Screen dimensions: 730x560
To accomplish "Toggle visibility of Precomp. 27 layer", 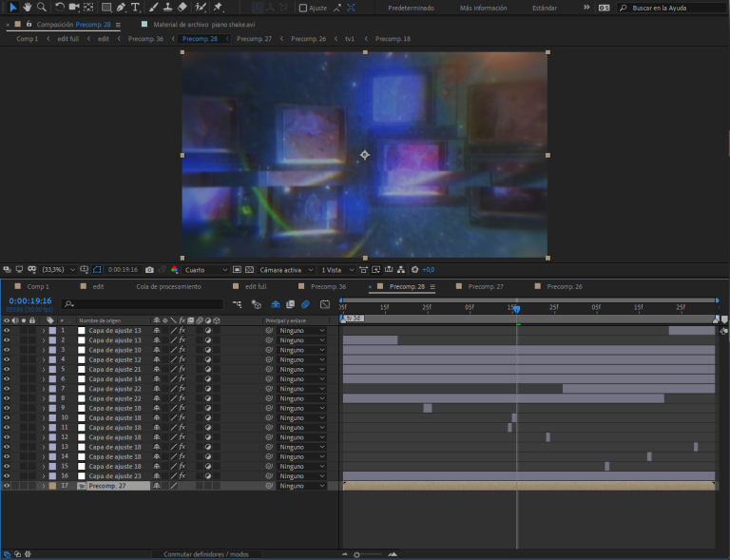I will coord(7,486).
